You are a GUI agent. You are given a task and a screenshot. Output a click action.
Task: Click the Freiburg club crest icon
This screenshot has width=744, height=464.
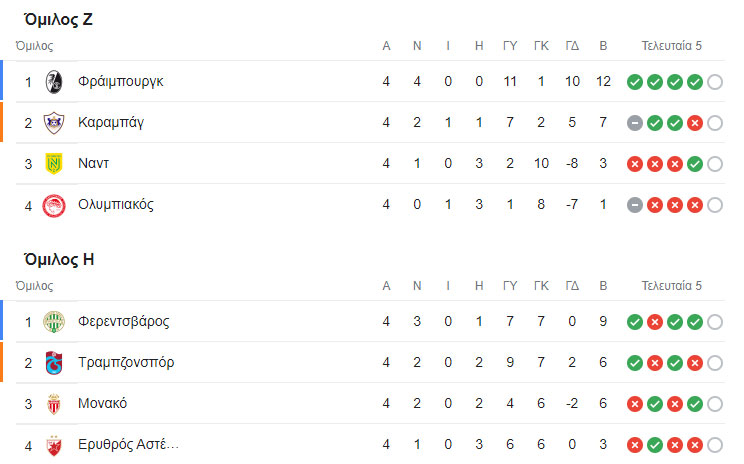(54, 82)
